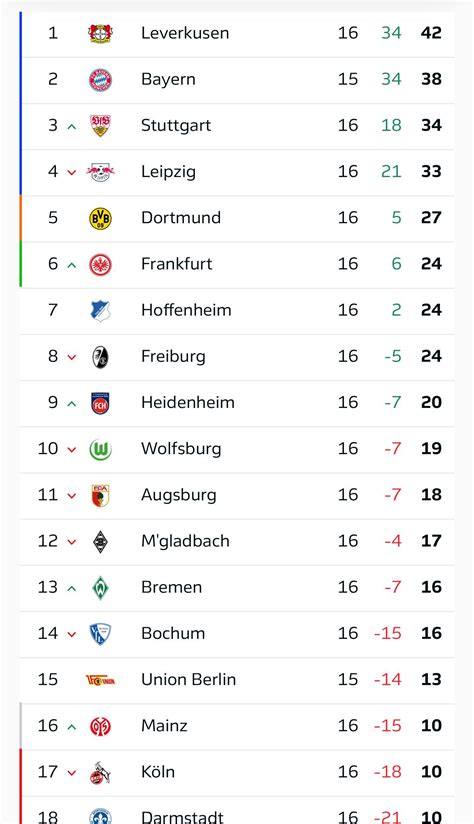This screenshot has height=824, width=474.
Task: Select the Augsburg team name
Action: coord(179,495)
